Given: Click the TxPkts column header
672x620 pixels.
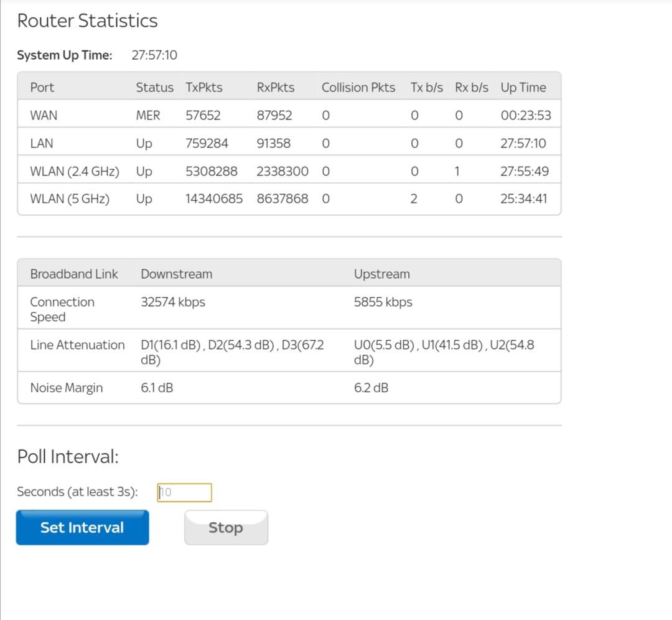Looking at the screenshot, I should (x=203, y=88).
